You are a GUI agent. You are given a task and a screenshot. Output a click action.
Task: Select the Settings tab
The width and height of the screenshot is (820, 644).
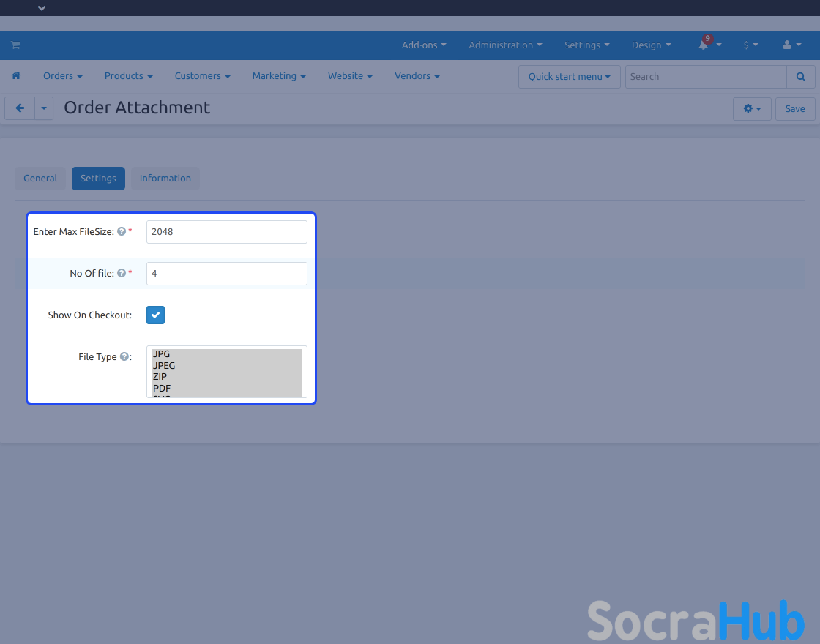tap(98, 179)
